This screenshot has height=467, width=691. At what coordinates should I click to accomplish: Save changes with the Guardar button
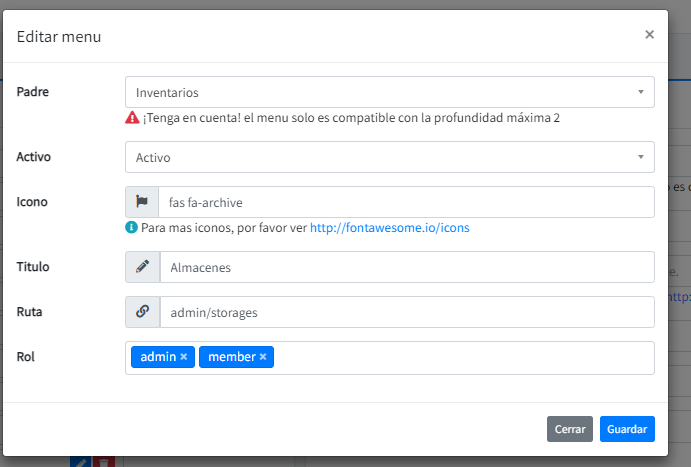[627, 429]
